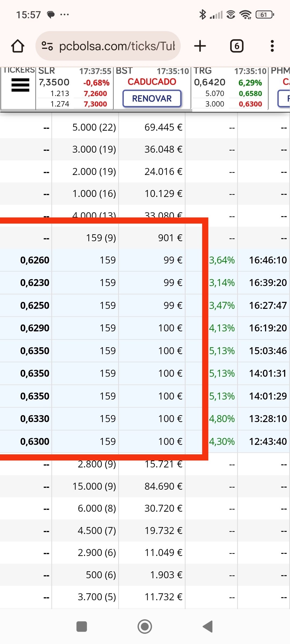
Task: Tap Android recent apps square button
Action: coord(82,627)
